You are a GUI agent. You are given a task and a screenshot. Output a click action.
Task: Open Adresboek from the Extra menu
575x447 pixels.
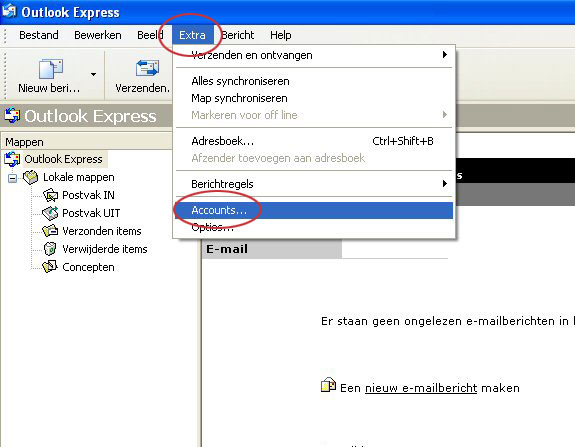point(314,141)
